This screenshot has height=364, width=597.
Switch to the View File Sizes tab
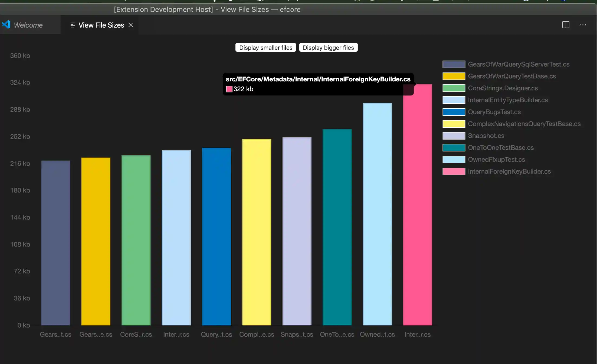coord(101,25)
